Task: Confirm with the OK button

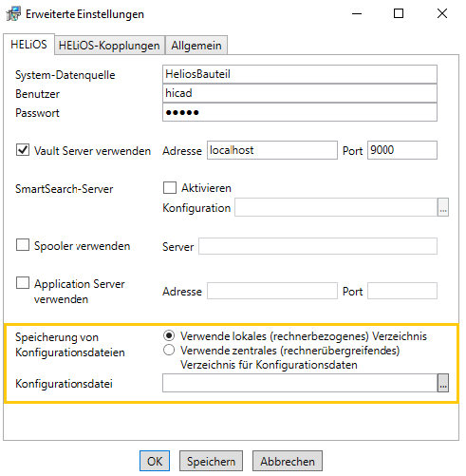Action: click(x=155, y=461)
